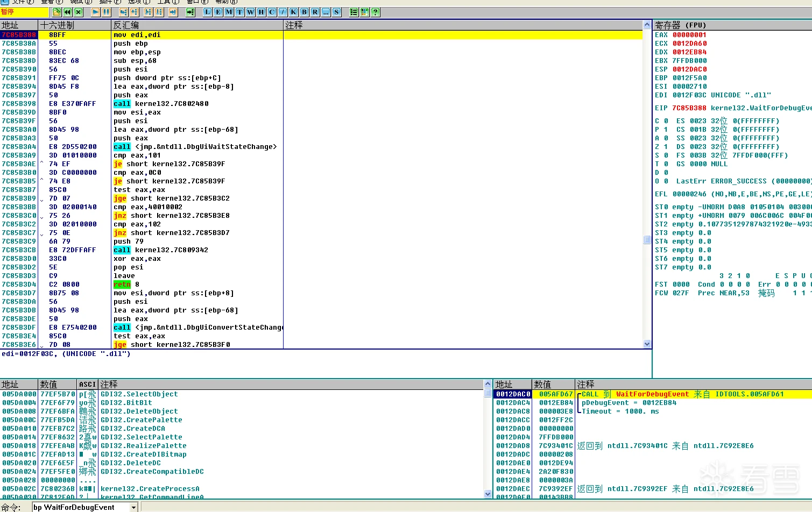The image size is (812, 512).
Task: Open the Source window (S button)
Action: pyautogui.click(x=337, y=12)
